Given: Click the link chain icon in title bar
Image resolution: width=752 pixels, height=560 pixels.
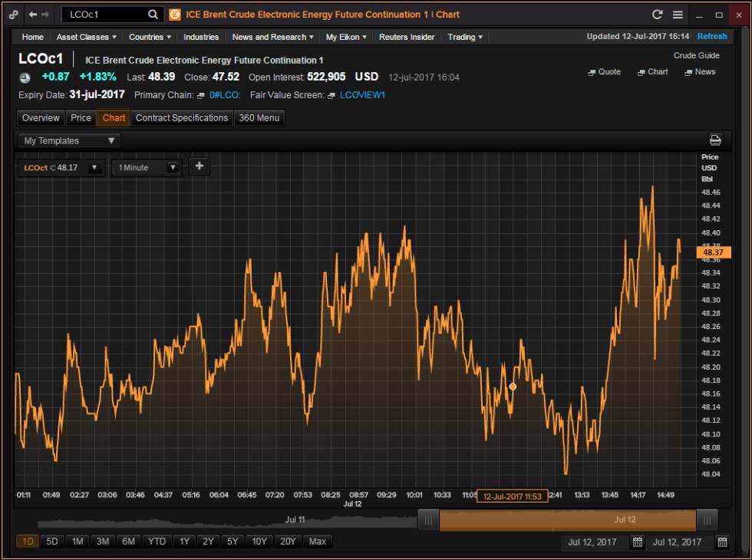Looking at the screenshot, I should (14, 15).
